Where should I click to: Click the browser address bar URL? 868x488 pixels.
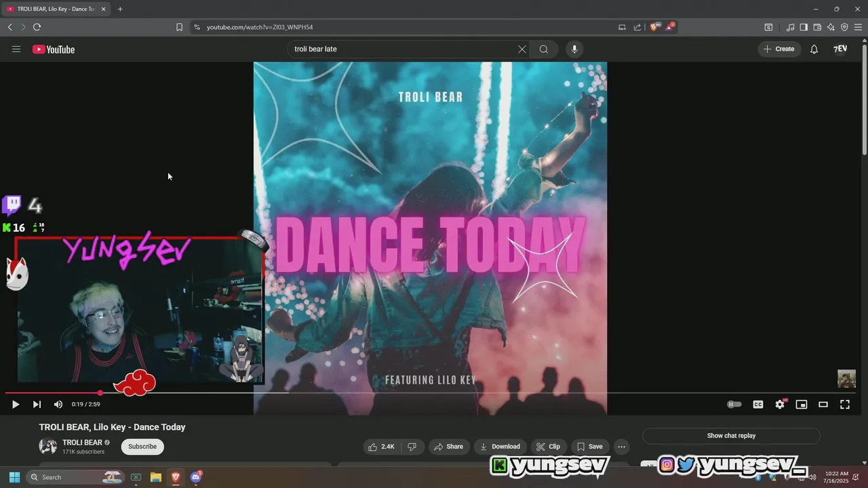point(260,27)
